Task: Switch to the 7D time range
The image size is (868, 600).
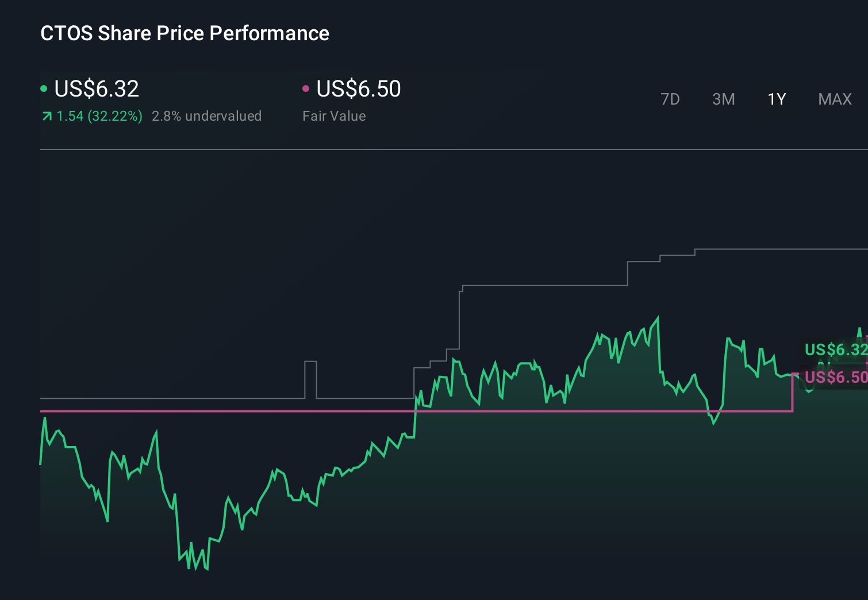Action: (x=670, y=99)
